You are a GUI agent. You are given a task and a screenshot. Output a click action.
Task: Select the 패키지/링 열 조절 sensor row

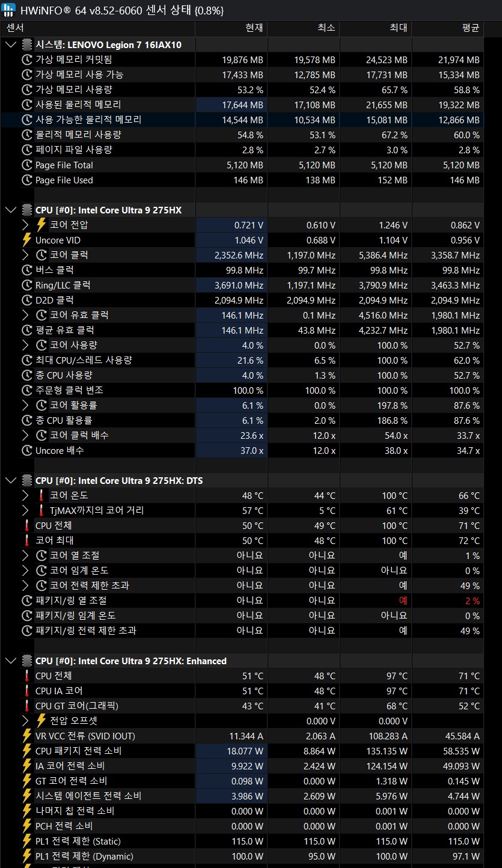tap(242, 601)
